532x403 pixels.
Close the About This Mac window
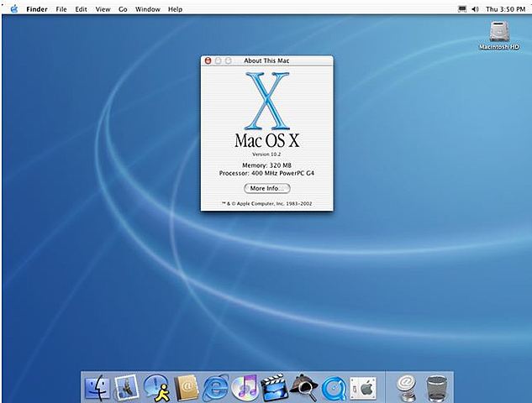coord(208,60)
